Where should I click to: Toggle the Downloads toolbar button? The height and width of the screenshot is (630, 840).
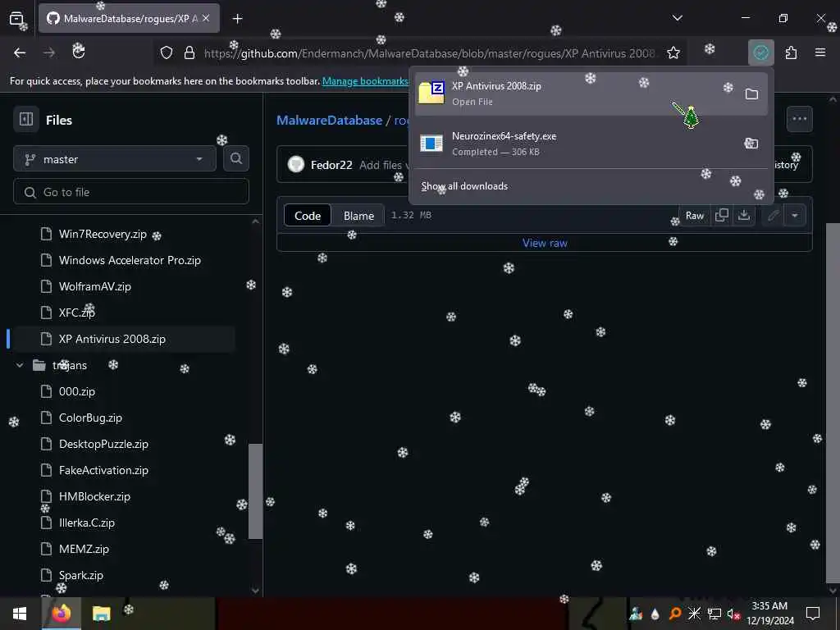click(760, 52)
